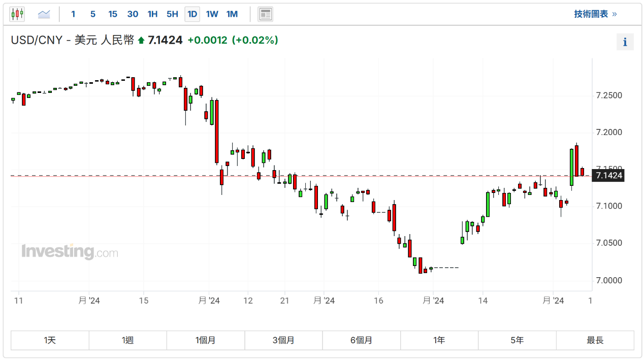Open the 技術圖表 link
The image size is (644, 362).
pos(595,14)
